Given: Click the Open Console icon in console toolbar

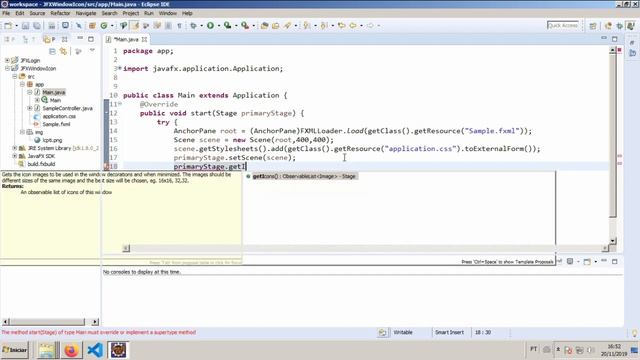Looking at the screenshot, I should (587, 261).
